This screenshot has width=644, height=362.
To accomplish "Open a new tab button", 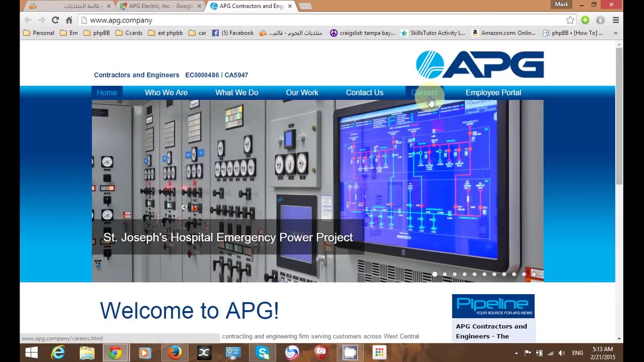I will coord(305,6).
